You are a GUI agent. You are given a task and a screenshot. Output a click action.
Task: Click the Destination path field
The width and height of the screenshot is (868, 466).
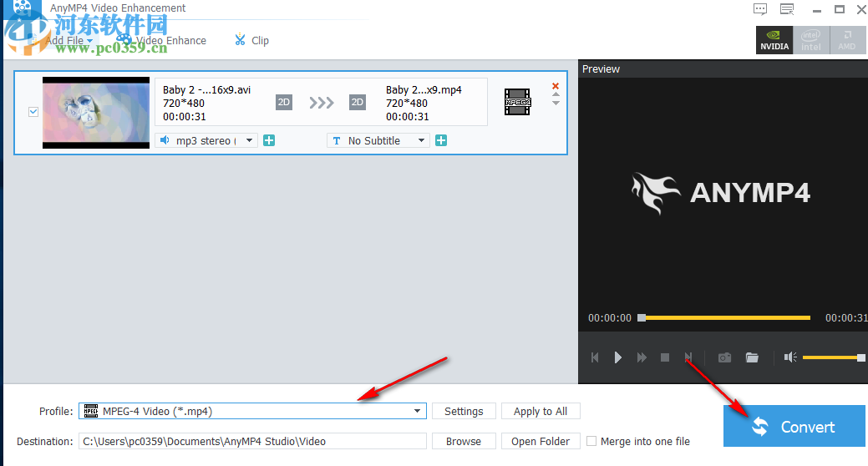tap(252, 441)
